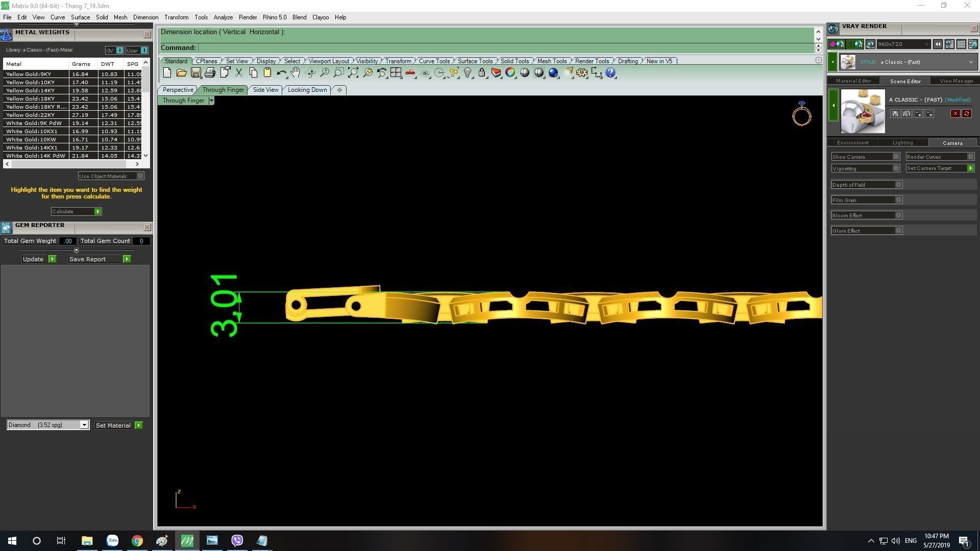Click the red car Named Views icon

click(410, 73)
